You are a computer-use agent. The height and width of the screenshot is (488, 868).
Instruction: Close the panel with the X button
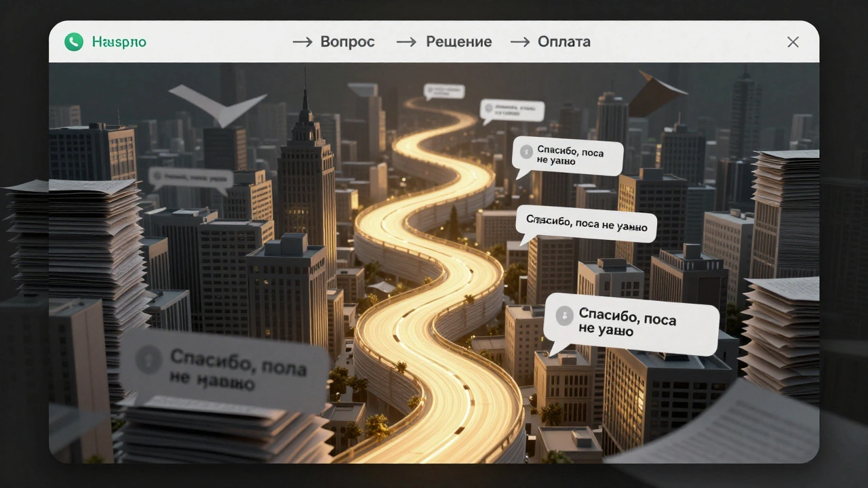coord(793,42)
